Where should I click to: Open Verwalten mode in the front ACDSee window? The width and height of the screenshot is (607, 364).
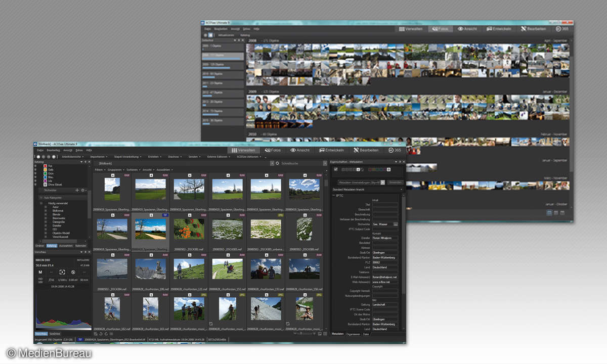[243, 150]
